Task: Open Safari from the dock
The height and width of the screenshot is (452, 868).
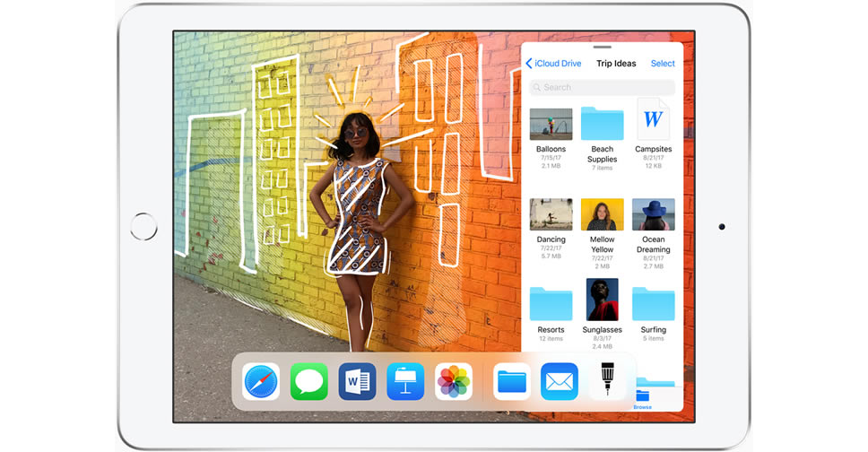Action: (261, 382)
